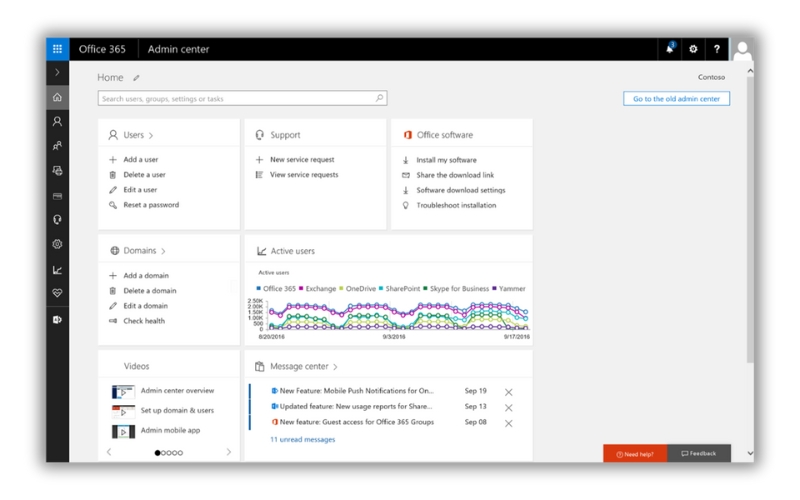800x500 pixels.
Task: Open New usage reports message
Action: [356, 407]
